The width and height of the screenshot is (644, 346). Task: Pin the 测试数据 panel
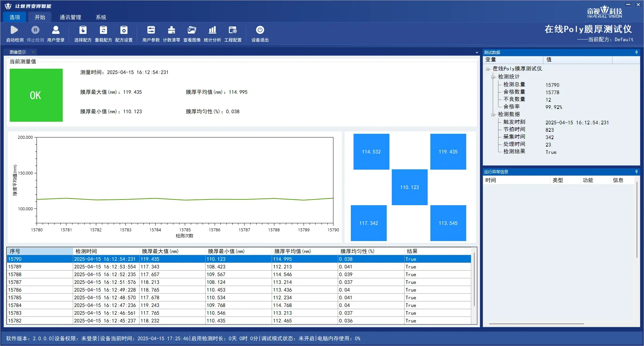click(636, 52)
